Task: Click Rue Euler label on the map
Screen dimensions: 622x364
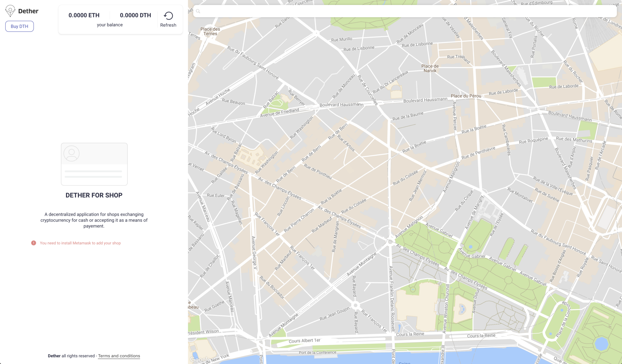Action: 216,195
